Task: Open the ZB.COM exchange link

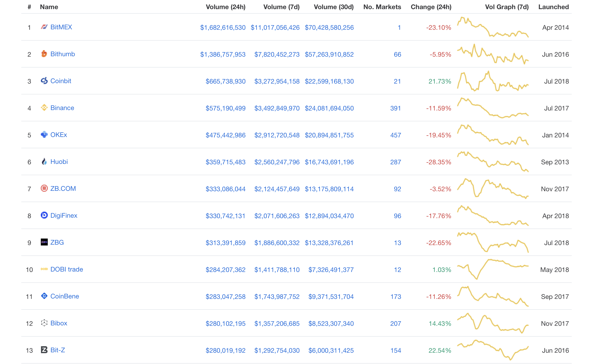Action: tap(63, 188)
